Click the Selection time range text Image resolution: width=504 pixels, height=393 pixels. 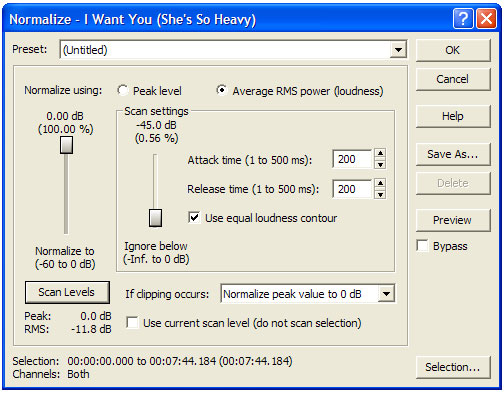coord(180,361)
